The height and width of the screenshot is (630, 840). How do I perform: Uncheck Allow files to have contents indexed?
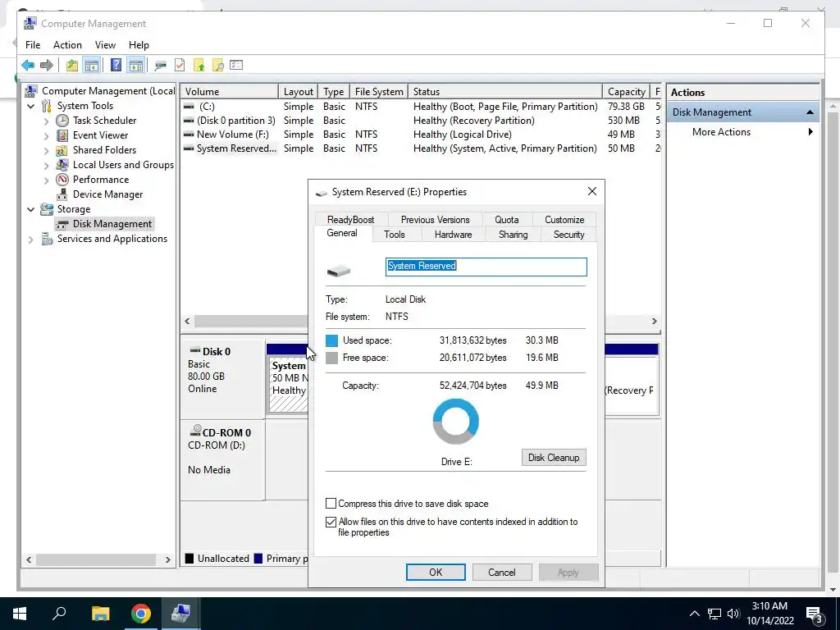331,522
